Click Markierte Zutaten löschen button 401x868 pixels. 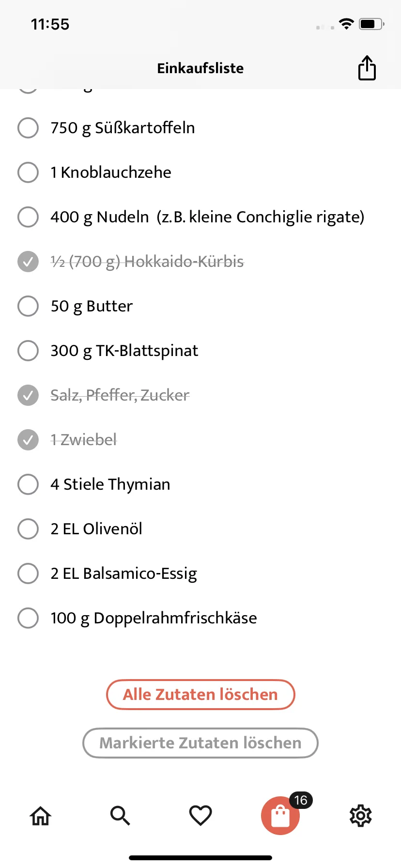click(x=200, y=743)
